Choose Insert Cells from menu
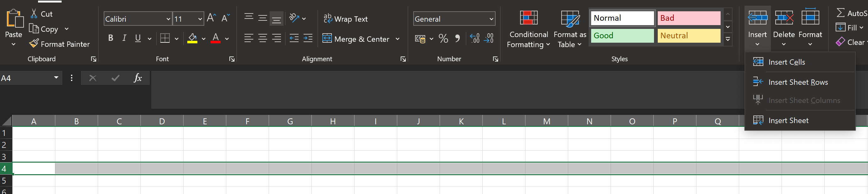Viewport: 868px width, 194px height. pos(787,62)
